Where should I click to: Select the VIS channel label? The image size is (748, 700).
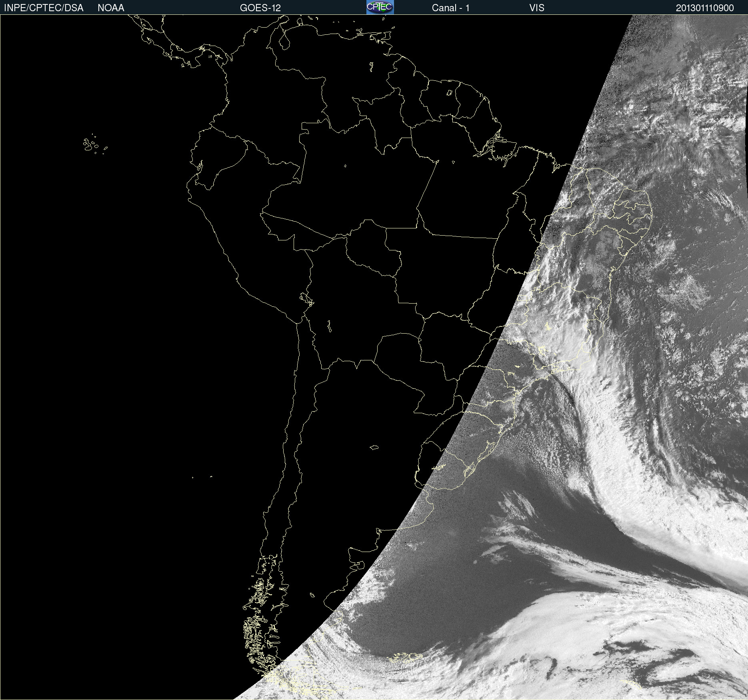pos(537,8)
